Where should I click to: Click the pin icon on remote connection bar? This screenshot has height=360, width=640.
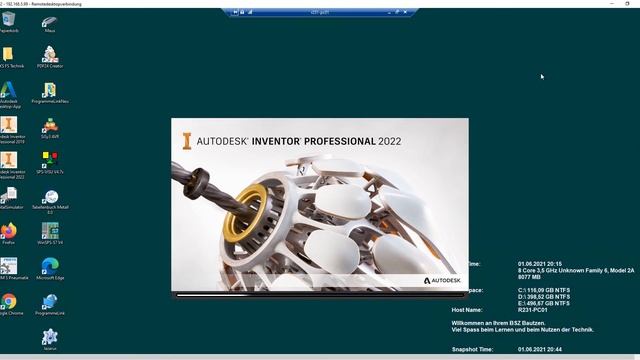click(235, 12)
